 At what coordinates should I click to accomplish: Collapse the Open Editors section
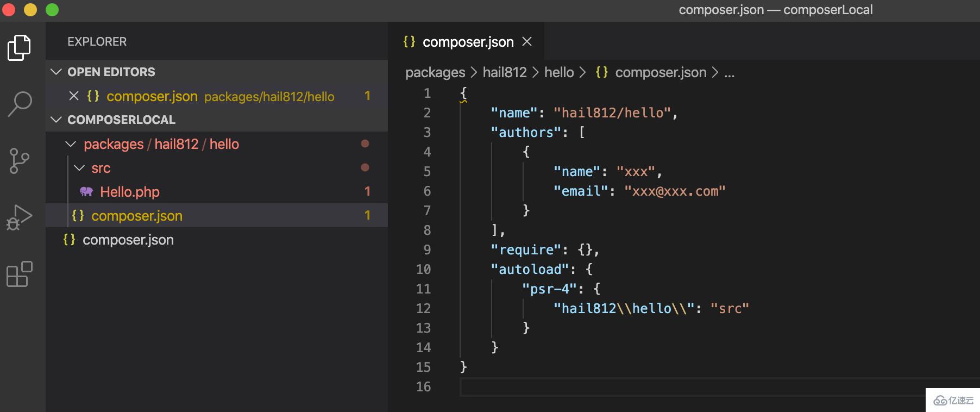56,72
